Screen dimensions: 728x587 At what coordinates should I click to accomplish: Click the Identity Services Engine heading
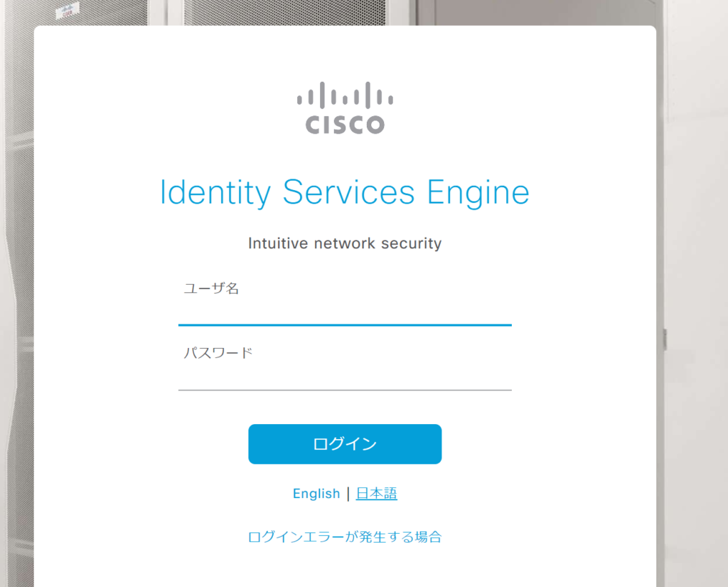pos(345,192)
